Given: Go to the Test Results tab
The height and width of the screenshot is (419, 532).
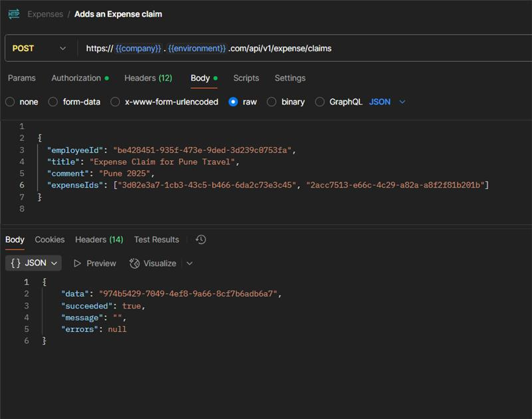Looking at the screenshot, I should pyautogui.click(x=156, y=239).
